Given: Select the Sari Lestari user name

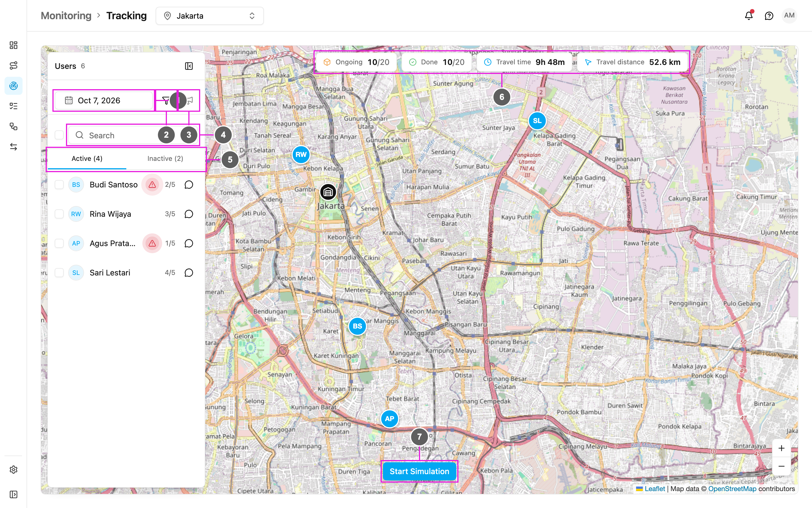Looking at the screenshot, I should pyautogui.click(x=110, y=272).
